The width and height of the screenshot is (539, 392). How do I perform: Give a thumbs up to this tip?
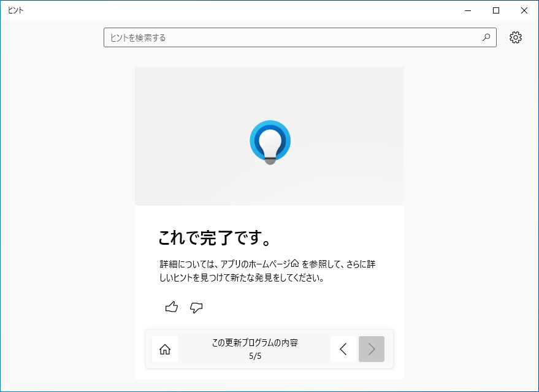pos(172,307)
